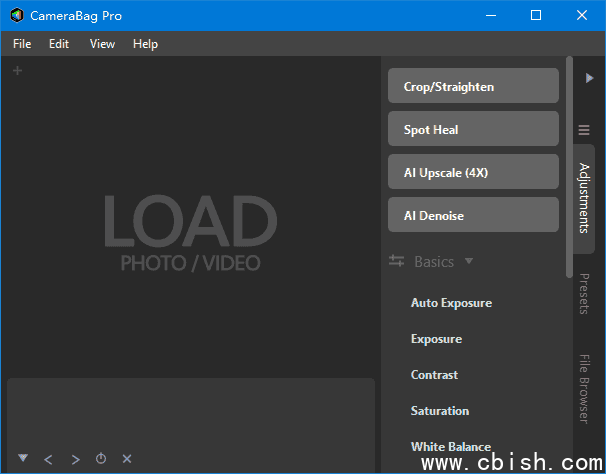Click the CameraBag Pro app icon
The height and width of the screenshot is (474, 606).
click(x=17, y=15)
